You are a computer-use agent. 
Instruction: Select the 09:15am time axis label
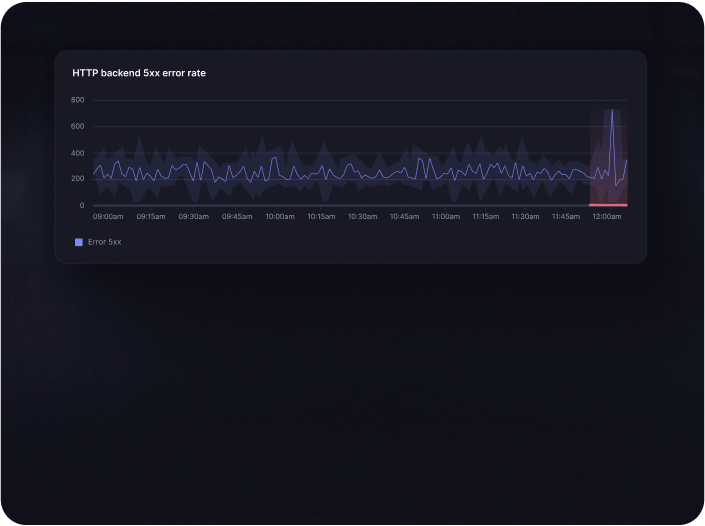[151, 216]
